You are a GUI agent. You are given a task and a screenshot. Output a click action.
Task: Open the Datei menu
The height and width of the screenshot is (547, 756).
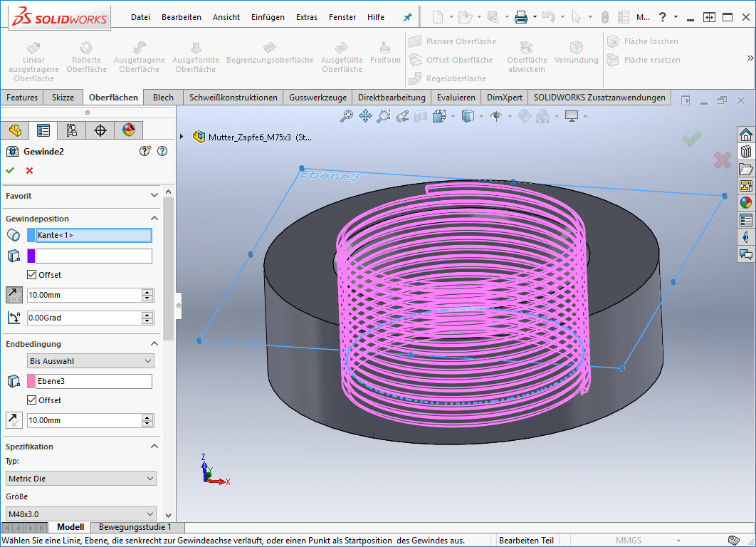[140, 17]
